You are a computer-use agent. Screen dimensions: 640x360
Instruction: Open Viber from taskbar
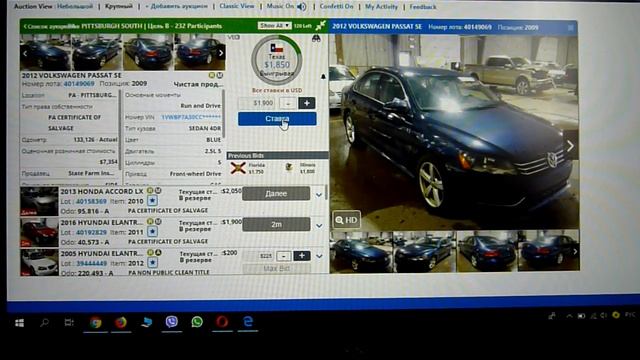(x=171, y=322)
